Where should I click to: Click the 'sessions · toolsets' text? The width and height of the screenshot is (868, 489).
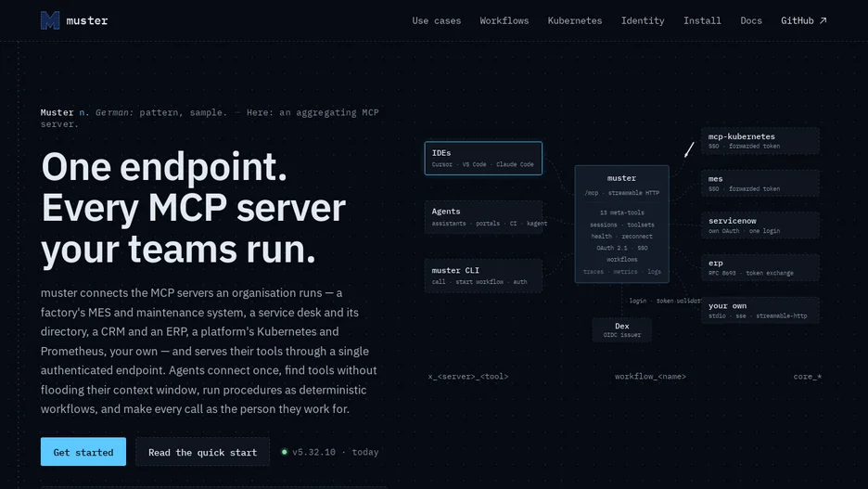click(x=621, y=225)
